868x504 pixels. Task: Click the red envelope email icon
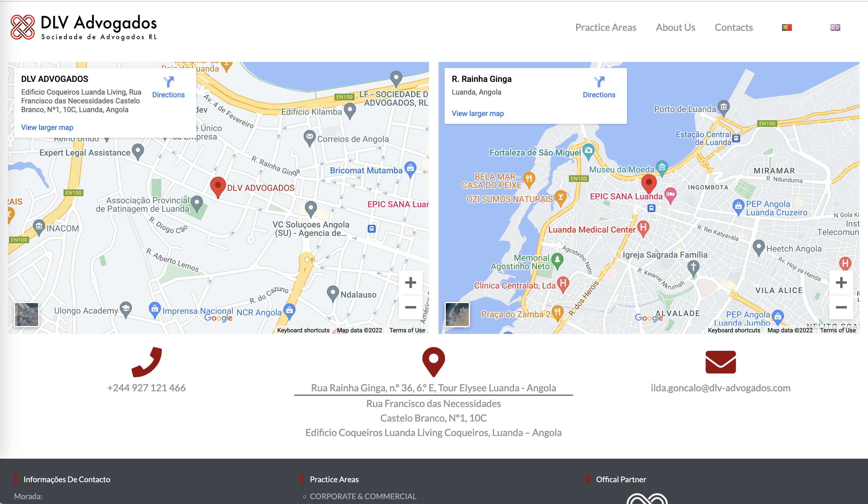coord(720,362)
